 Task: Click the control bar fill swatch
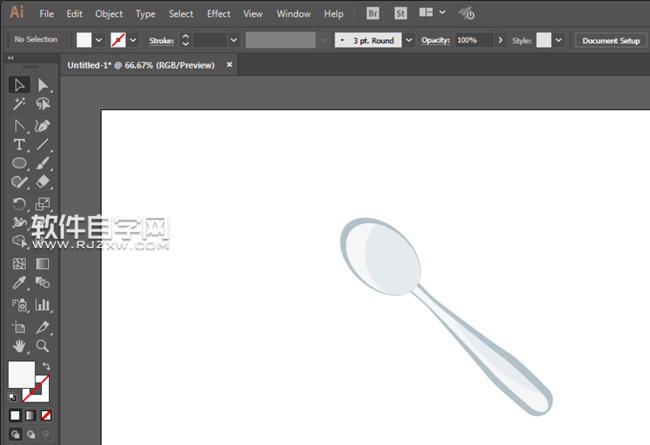pos(84,40)
